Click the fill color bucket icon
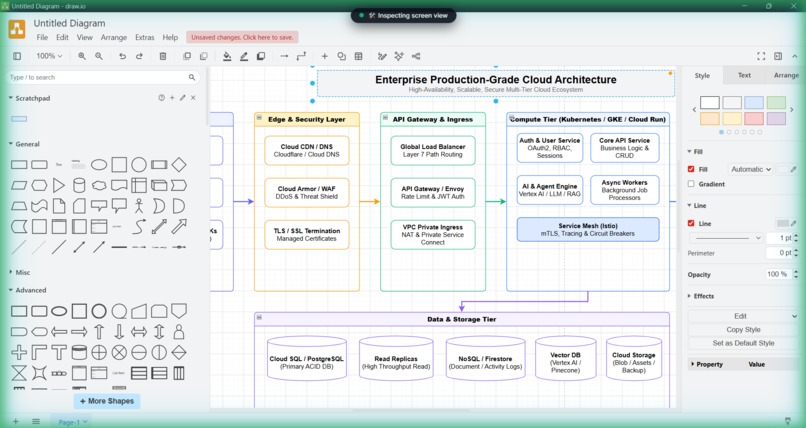The width and height of the screenshot is (806, 428). pyautogui.click(x=227, y=56)
